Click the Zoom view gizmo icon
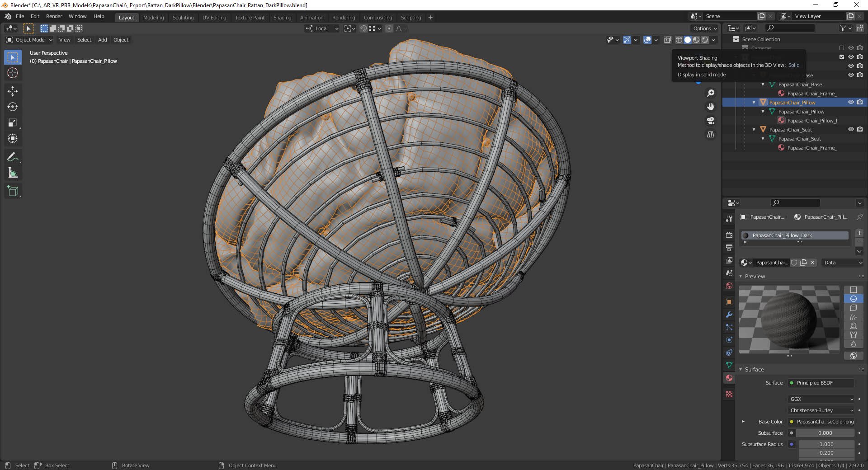Screen dimensions: 868x470 [x=711, y=93]
